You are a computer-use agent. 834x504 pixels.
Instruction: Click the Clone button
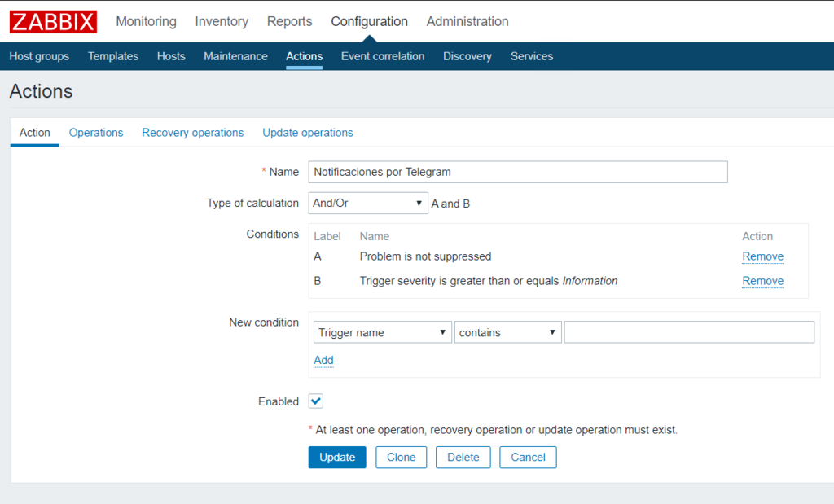[x=401, y=458]
